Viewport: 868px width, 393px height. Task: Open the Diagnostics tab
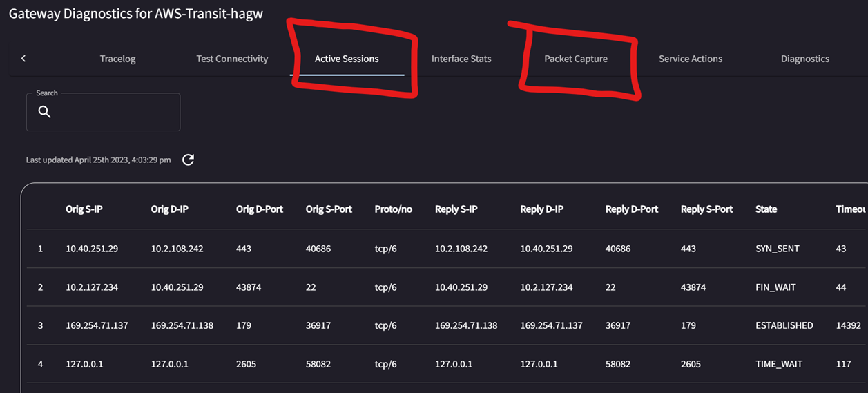tap(805, 59)
